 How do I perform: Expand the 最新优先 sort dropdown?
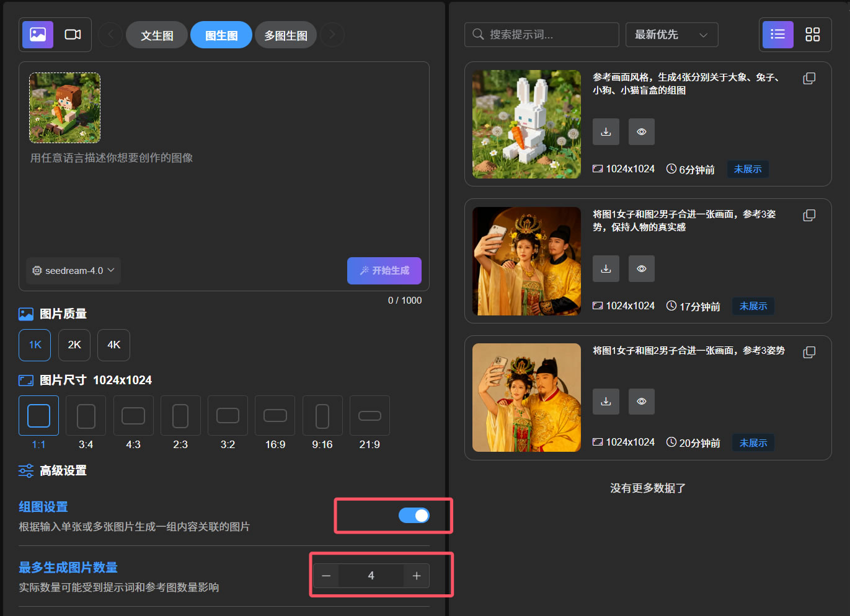(x=671, y=35)
